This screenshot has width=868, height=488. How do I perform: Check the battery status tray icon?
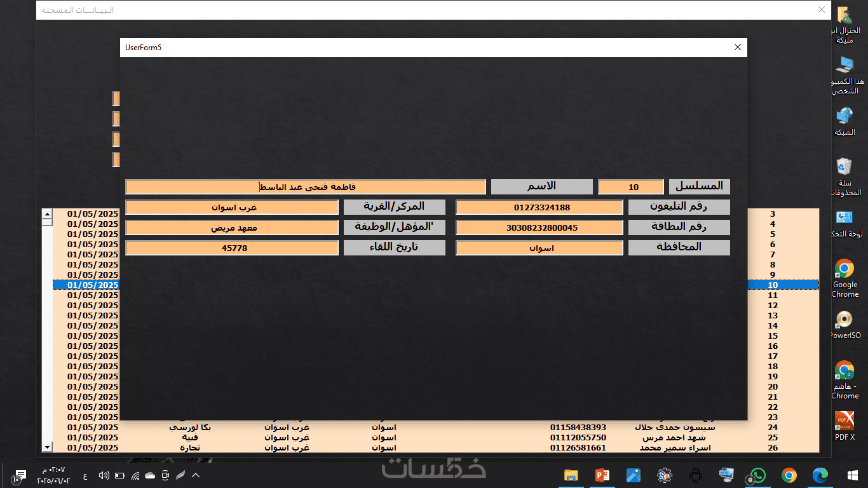[119, 475]
